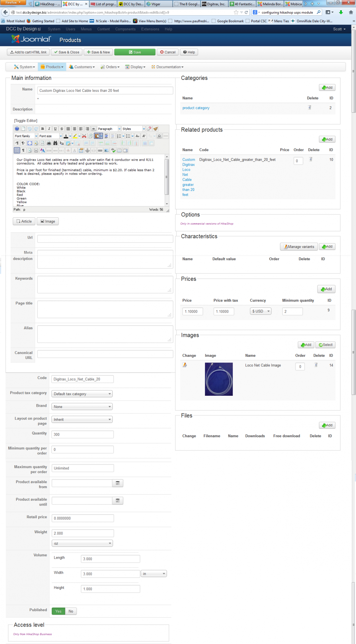Insert a bulleted list
Viewport: 356px width, 644px height.
(128, 136)
